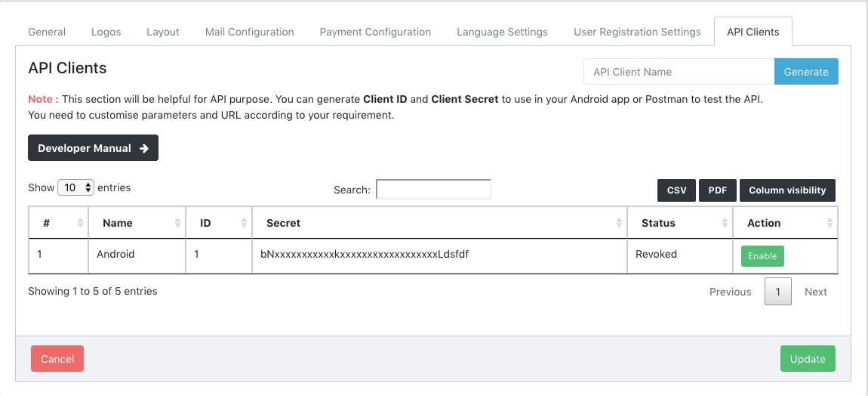Click into the table Search box
The width and height of the screenshot is (868, 396).
click(433, 189)
